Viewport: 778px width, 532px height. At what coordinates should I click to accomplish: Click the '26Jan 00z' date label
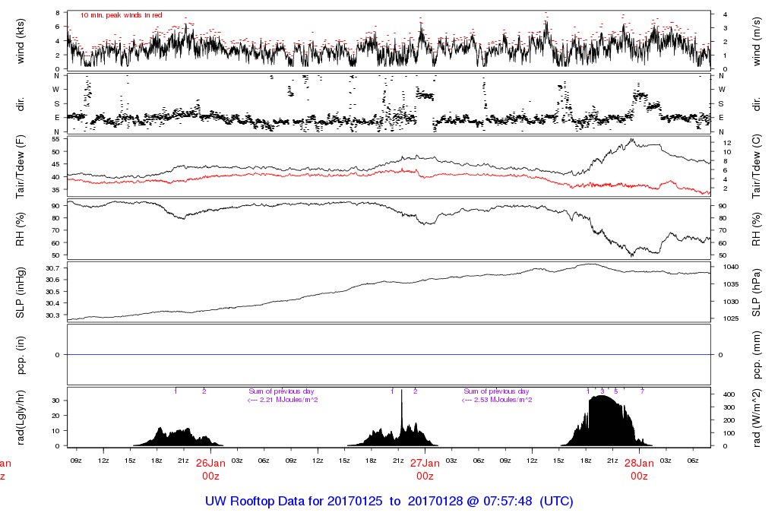210,470
